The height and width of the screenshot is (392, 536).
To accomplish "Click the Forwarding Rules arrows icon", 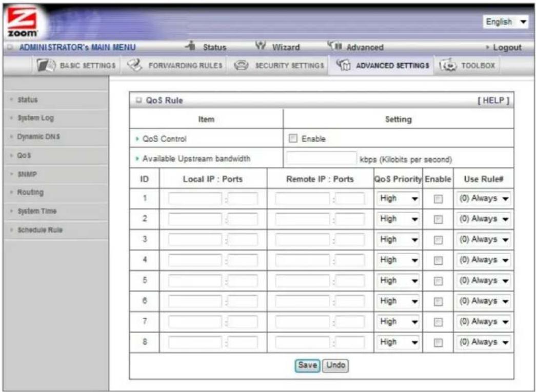I will (135, 65).
